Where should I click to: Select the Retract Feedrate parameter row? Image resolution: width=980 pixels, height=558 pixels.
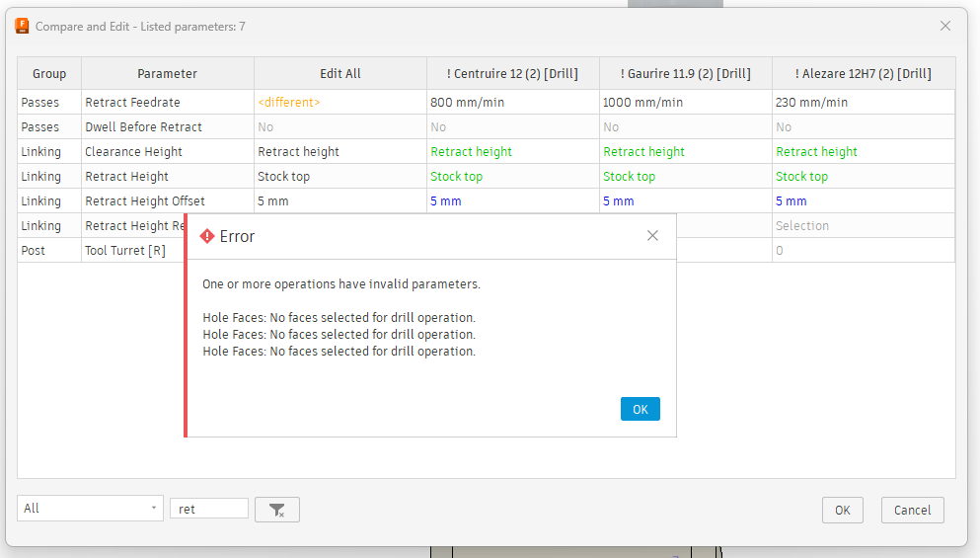(168, 102)
